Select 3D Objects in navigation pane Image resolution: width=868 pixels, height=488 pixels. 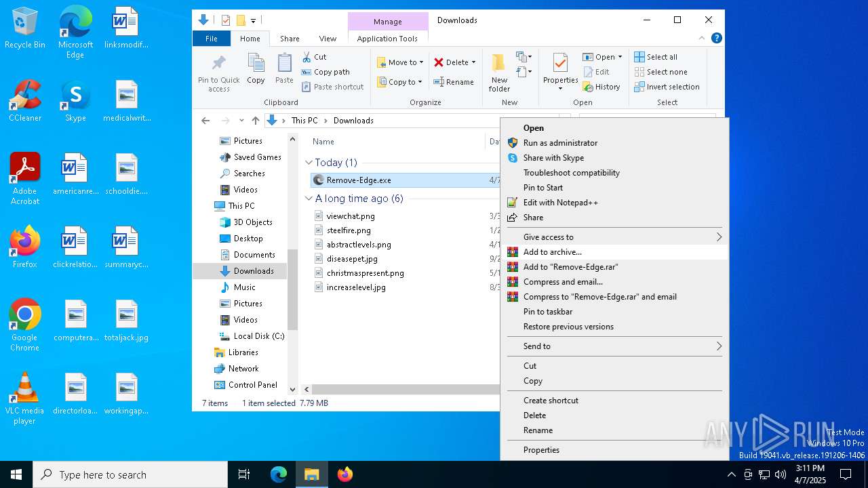click(x=253, y=222)
